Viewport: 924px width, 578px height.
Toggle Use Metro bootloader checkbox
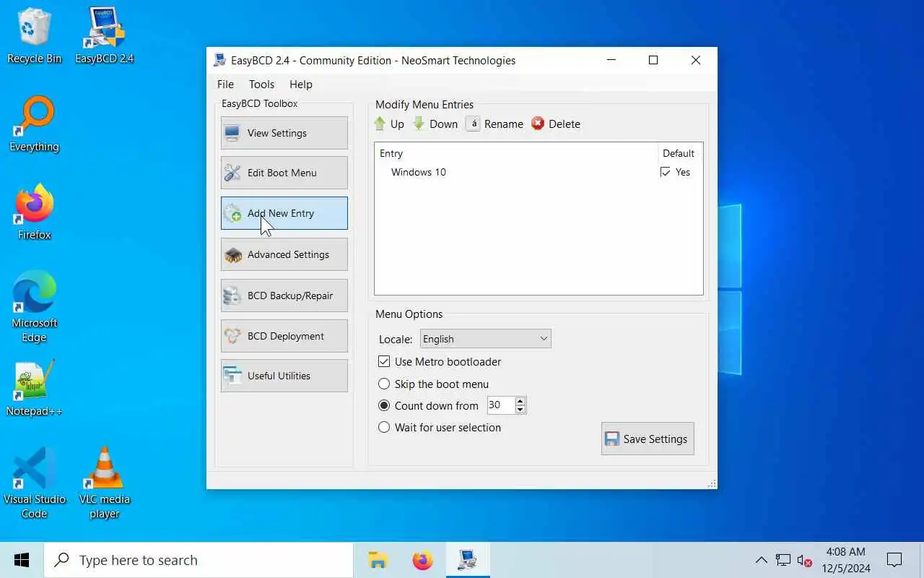(x=440, y=361)
